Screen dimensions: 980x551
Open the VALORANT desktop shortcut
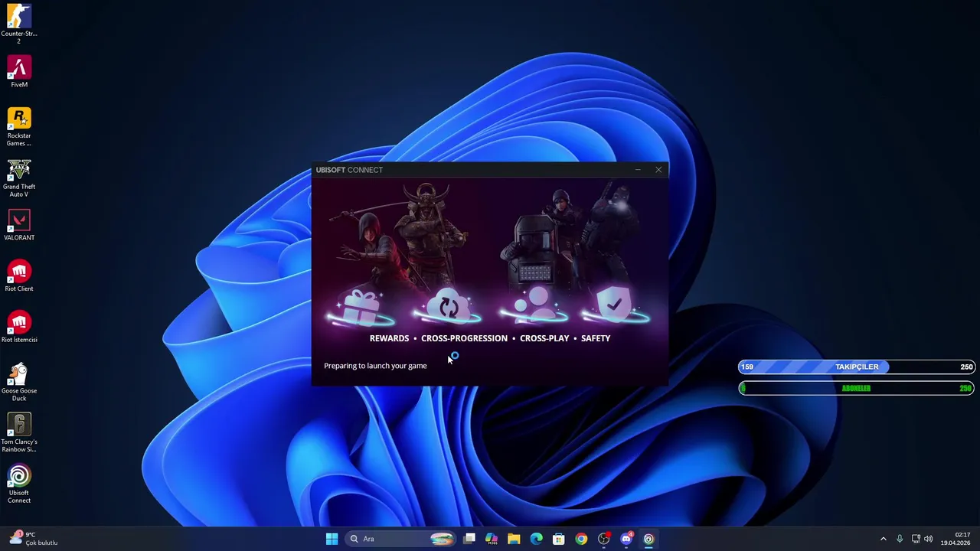pyautogui.click(x=19, y=225)
